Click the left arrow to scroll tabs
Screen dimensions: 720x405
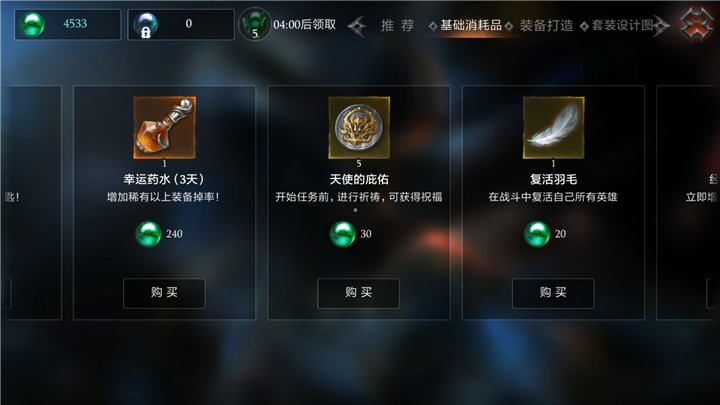pyautogui.click(x=357, y=26)
